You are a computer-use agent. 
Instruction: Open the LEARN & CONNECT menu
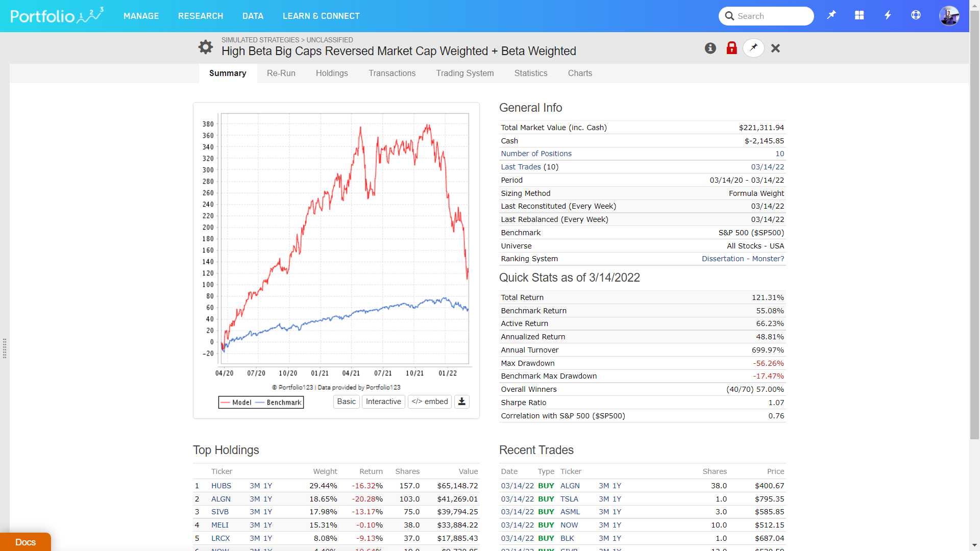[321, 16]
